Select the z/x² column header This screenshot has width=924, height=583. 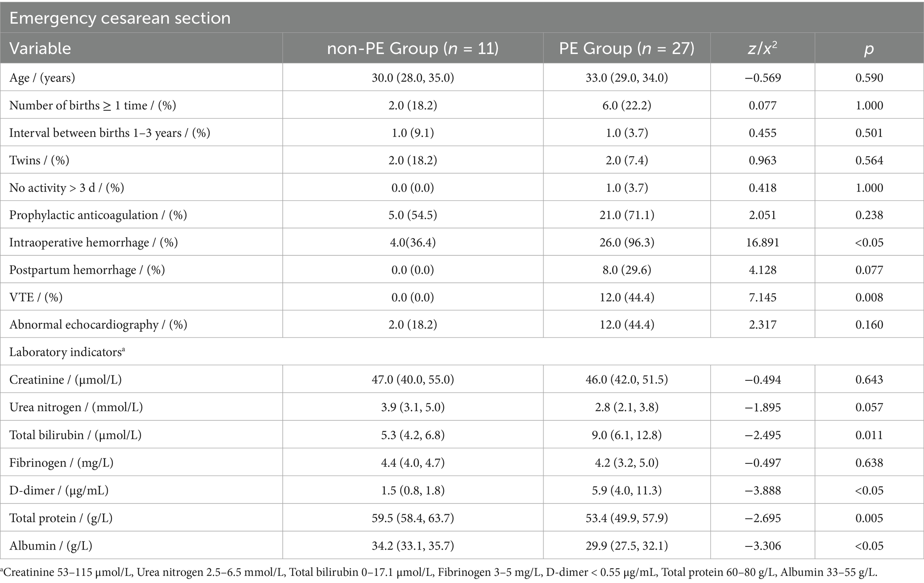[x=762, y=48]
